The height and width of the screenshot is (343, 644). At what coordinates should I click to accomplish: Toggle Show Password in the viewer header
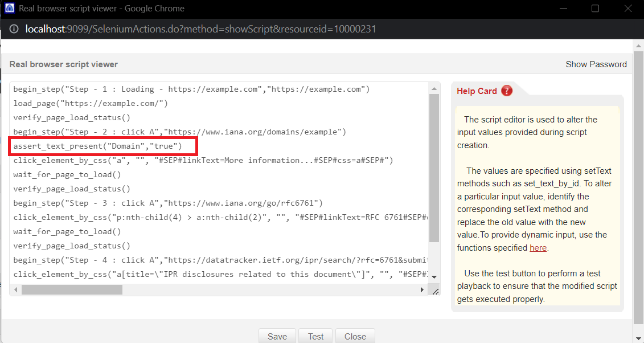(596, 64)
